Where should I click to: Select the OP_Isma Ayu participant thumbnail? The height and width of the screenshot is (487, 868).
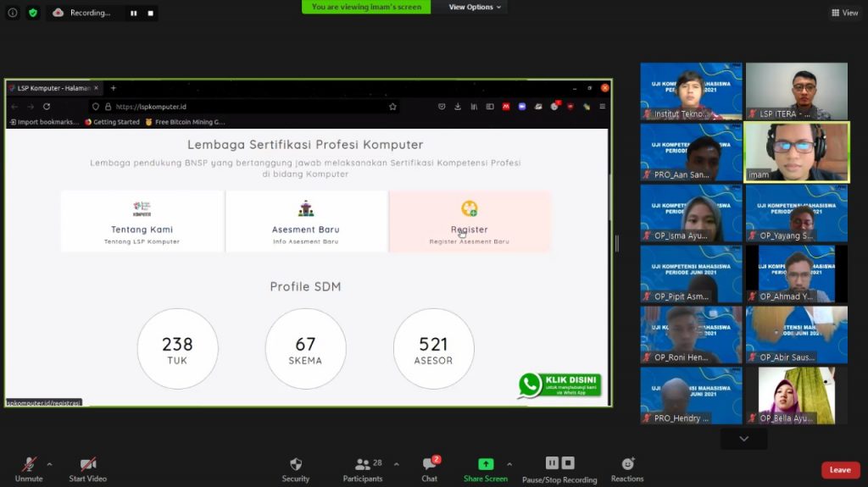tap(692, 213)
